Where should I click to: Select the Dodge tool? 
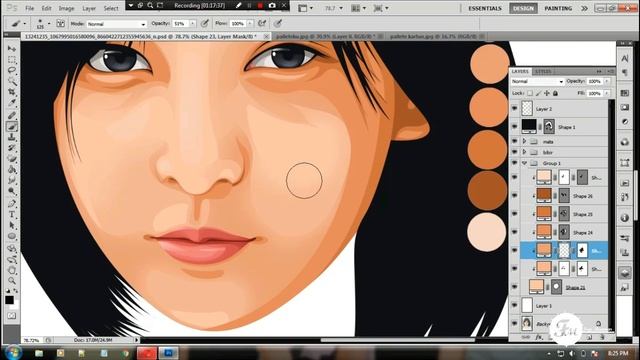click(x=12, y=191)
